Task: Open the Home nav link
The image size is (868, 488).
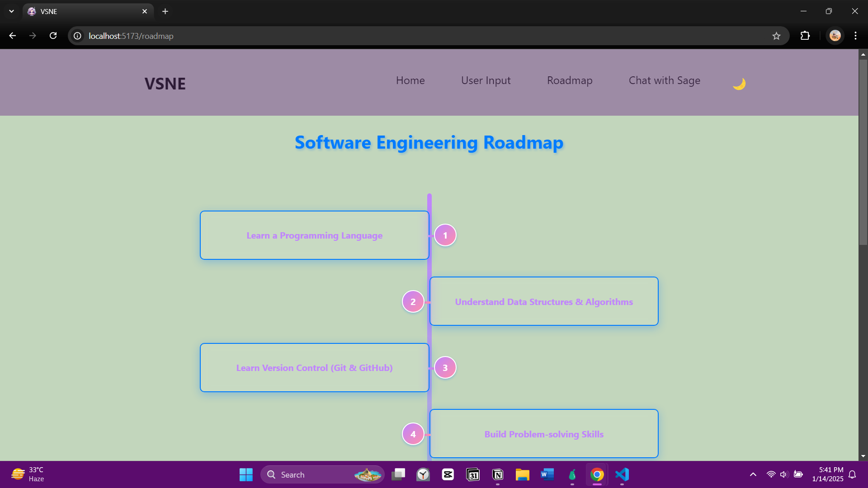Action: click(x=410, y=80)
